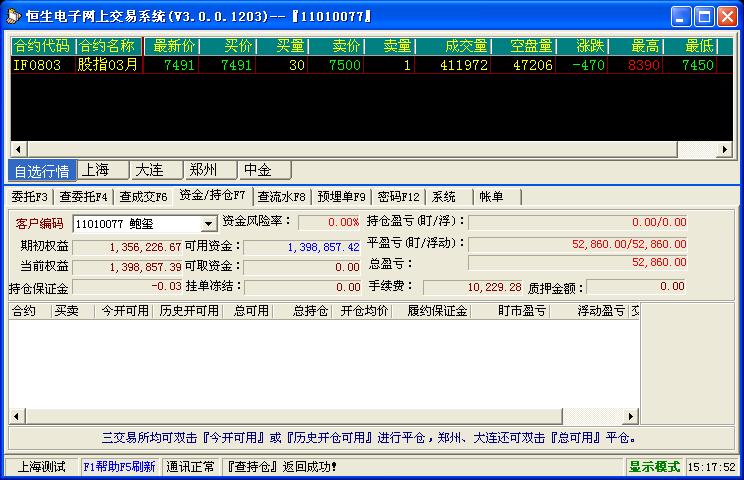Open the 系统 tab
Screen dimensions: 744x480
coord(449,196)
